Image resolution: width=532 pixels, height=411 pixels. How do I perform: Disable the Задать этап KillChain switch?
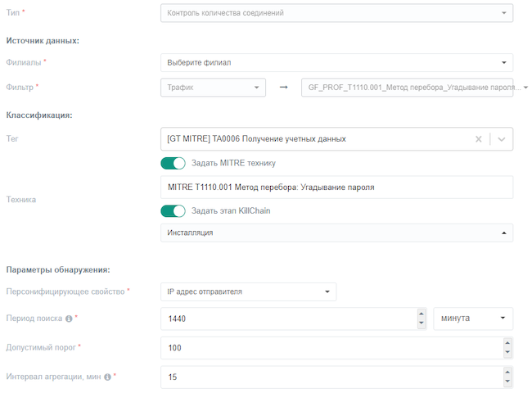tap(174, 211)
